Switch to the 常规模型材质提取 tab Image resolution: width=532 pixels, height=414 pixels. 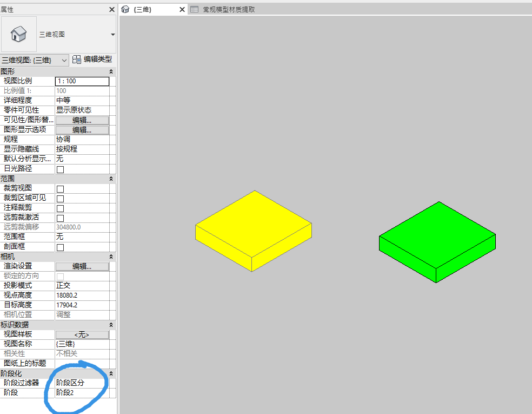pyautogui.click(x=229, y=10)
